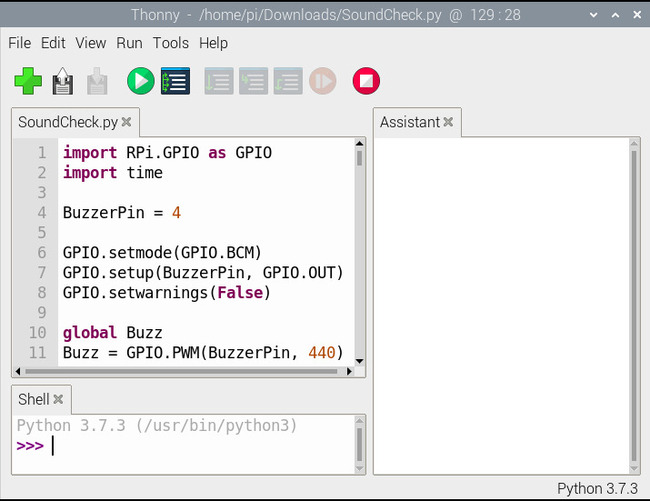
Task: Click code line 'Buzz = GPIO.PWM(BuzzerPin, 440)'
Action: pos(203,353)
